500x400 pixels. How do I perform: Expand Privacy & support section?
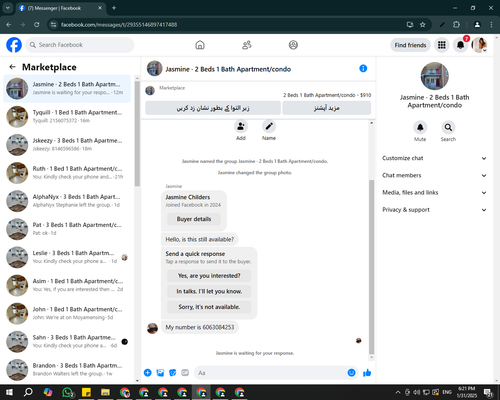click(x=434, y=210)
